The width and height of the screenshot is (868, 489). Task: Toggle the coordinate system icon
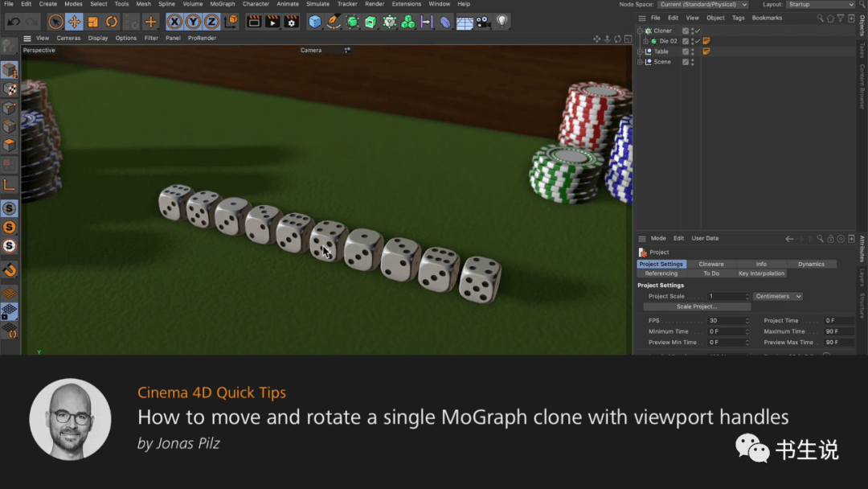[232, 22]
